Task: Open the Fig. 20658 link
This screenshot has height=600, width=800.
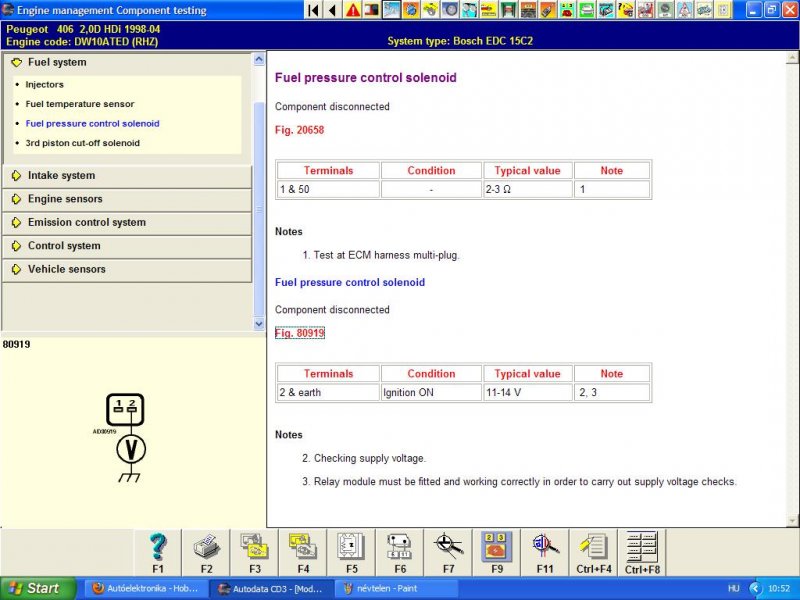Action: point(299,130)
